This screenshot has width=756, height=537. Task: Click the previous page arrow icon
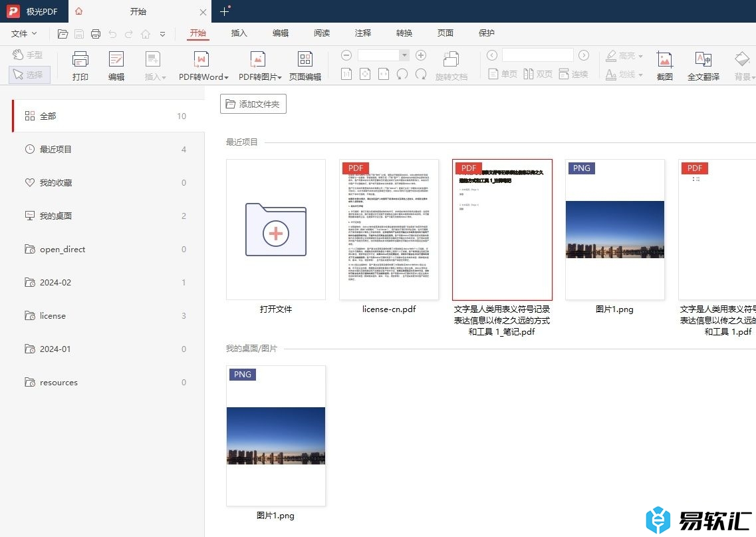pos(492,55)
